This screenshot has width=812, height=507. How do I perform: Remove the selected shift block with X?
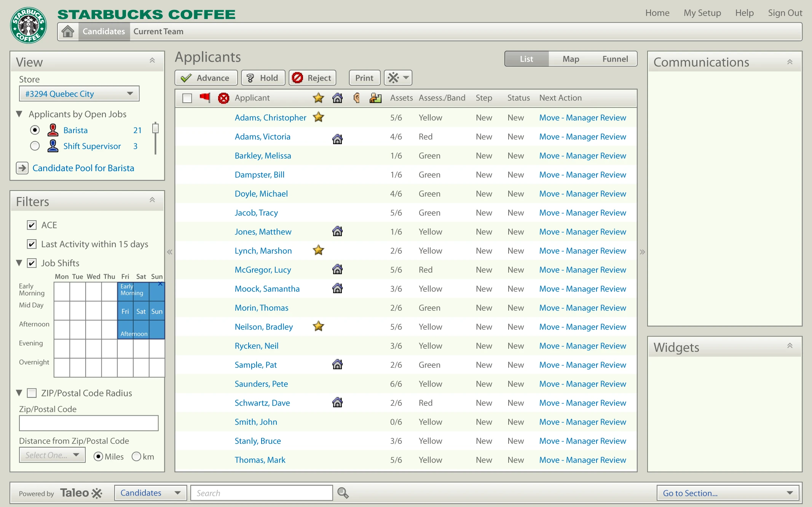click(x=160, y=284)
